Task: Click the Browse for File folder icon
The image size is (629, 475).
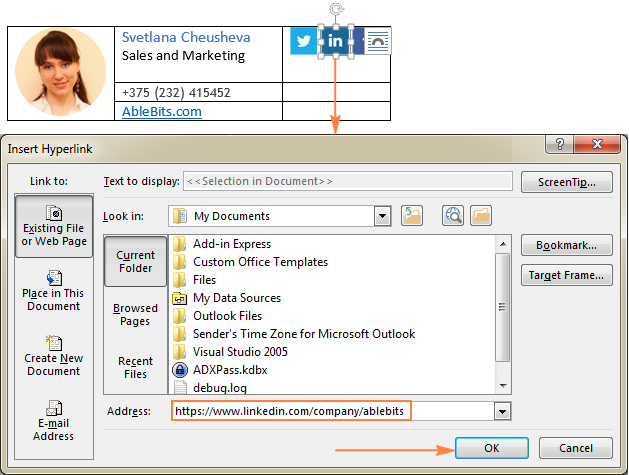Action: pyautogui.click(x=481, y=215)
